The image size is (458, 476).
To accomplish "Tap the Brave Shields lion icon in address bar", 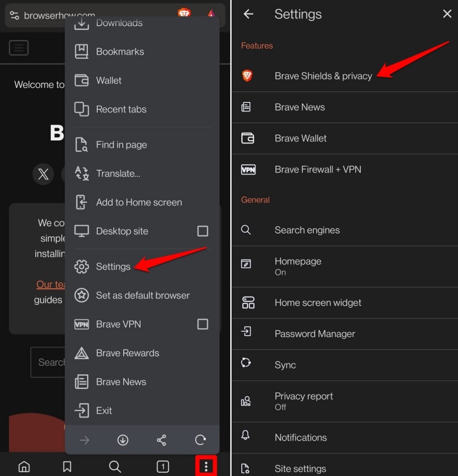I will click(184, 13).
